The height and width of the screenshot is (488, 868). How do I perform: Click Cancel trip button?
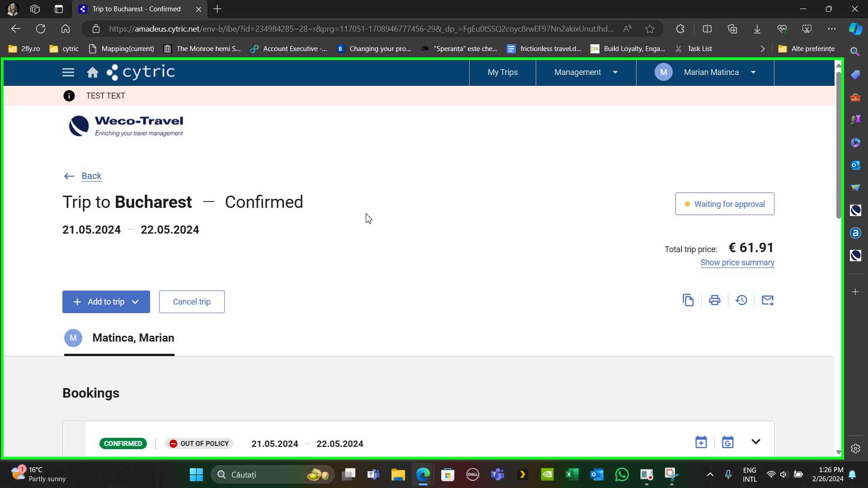pos(192,302)
